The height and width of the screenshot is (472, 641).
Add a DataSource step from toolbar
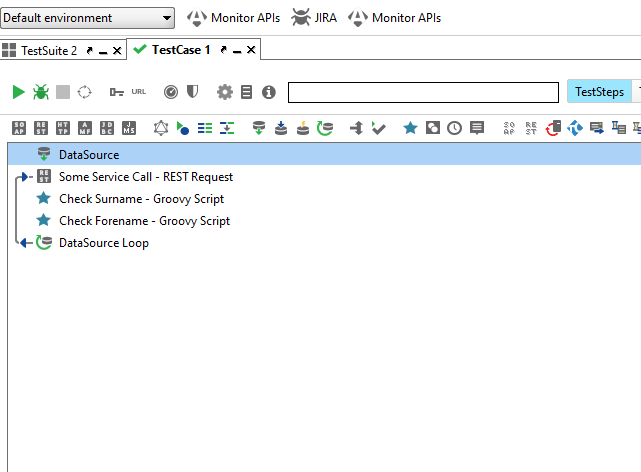click(259, 128)
